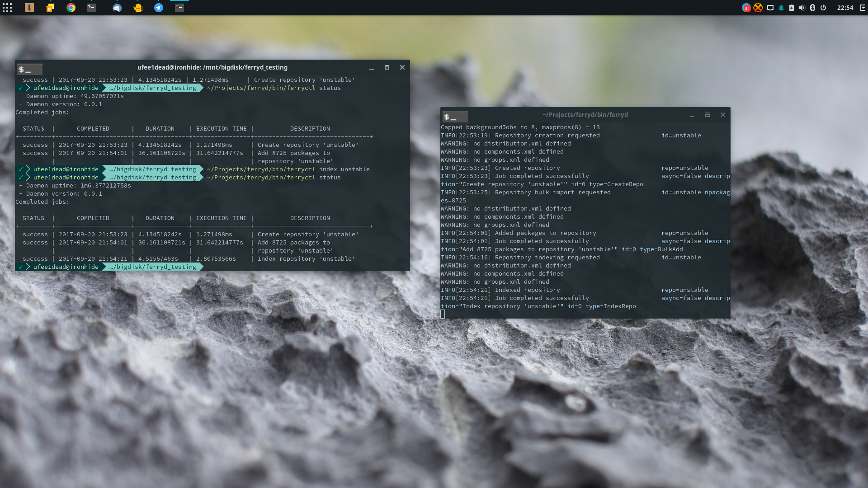Close the ferryd daemon terminal window
Viewport: 868px width, 488px height.
[x=723, y=115]
